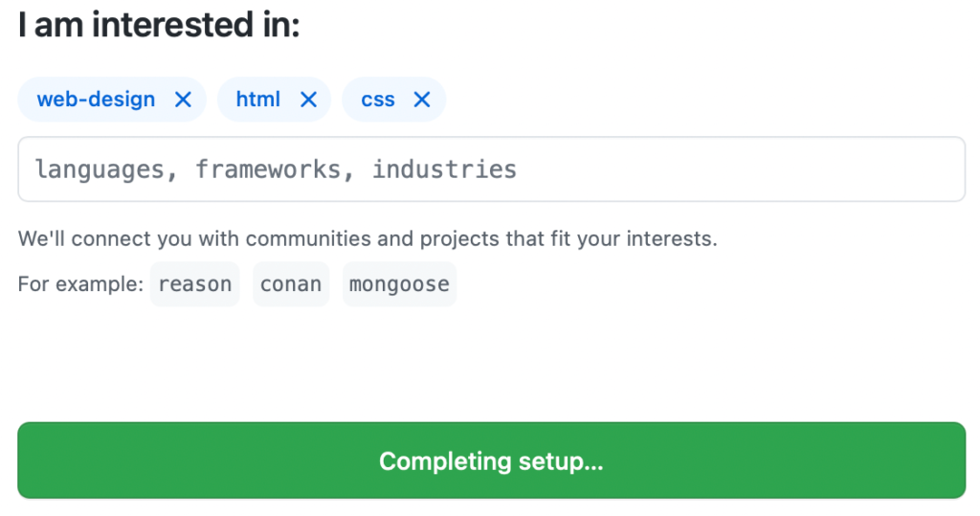Focus the languages, frameworks, industries input field
The image size is (980, 516).
pyautogui.click(x=491, y=169)
